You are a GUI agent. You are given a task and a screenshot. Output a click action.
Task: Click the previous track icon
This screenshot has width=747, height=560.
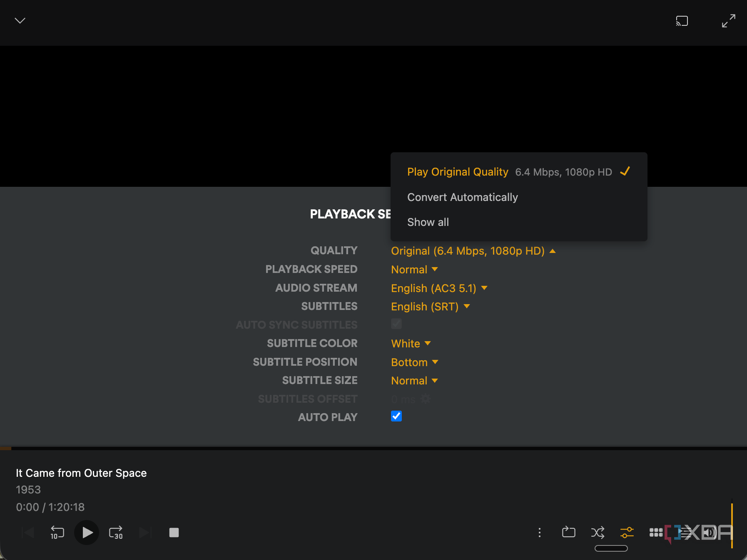tap(28, 533)
